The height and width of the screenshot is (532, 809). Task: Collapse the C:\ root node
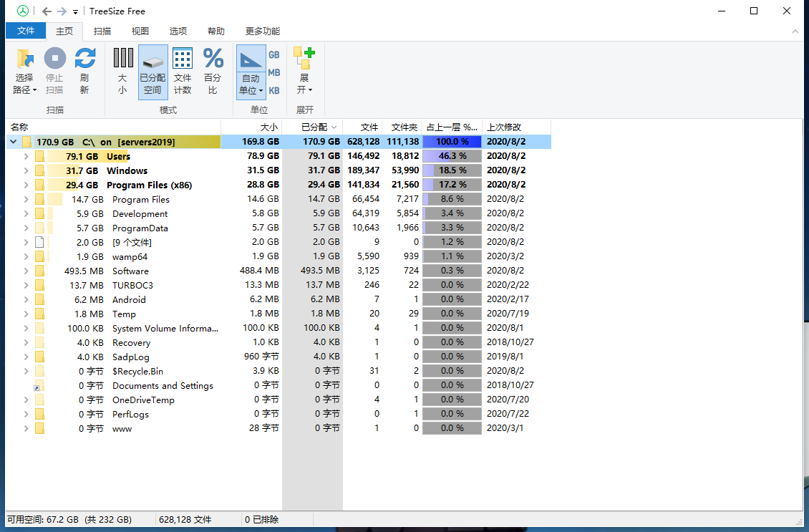pyautogui.click(x=14, y=141)
